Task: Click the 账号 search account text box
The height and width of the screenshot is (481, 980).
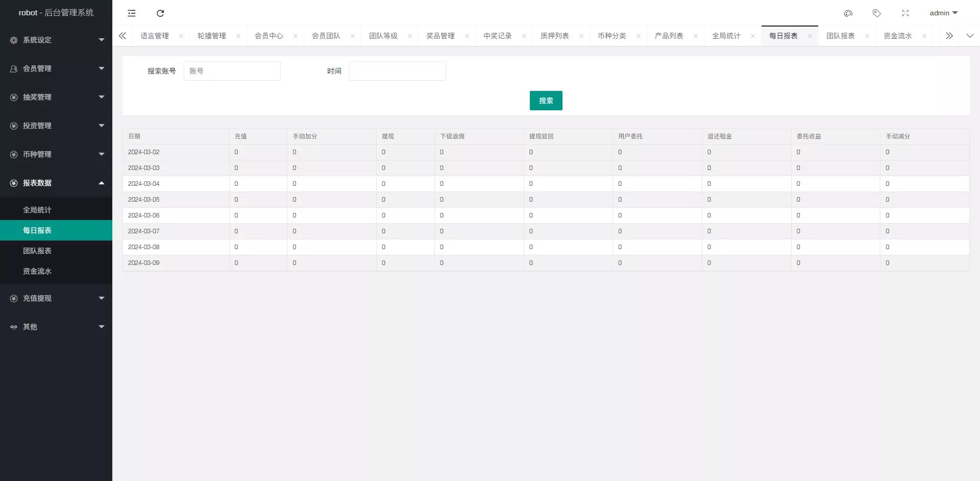Action: click(232, 71)
